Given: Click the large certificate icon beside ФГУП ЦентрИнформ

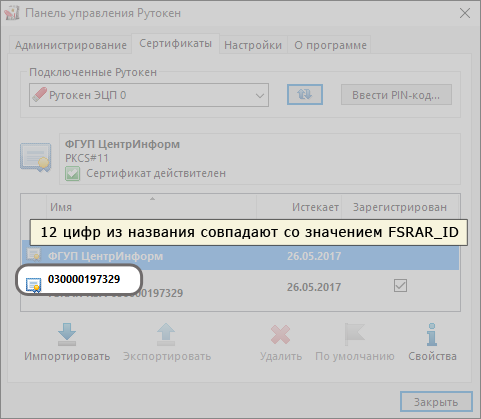Looking at the screenshot, I should pos(35,158).
